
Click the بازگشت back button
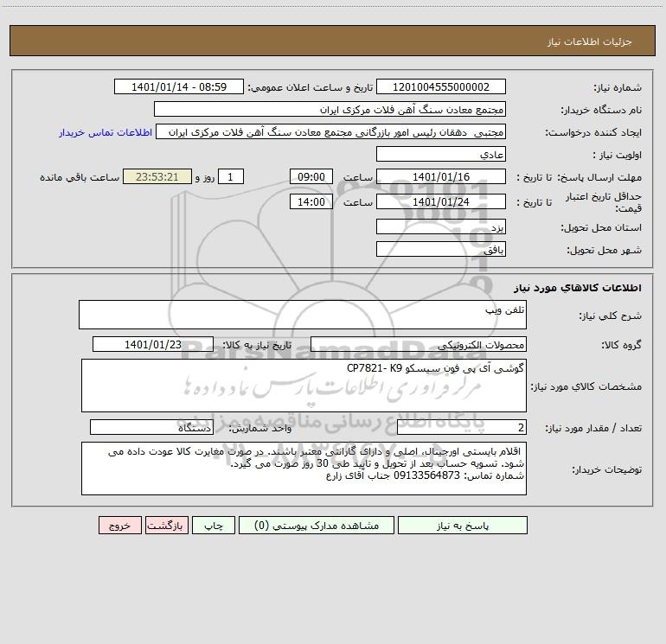tap(166, 526)
